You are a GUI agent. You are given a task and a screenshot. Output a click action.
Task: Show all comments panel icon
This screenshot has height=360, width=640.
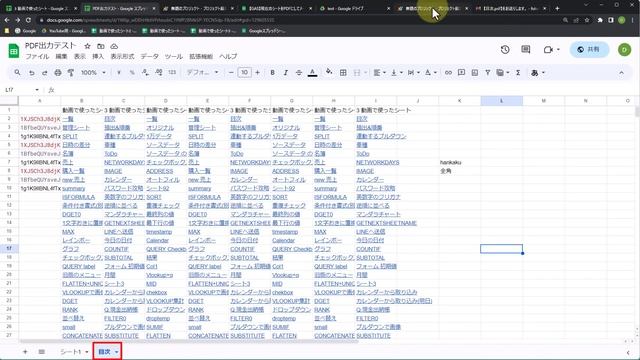coord(526,49)
